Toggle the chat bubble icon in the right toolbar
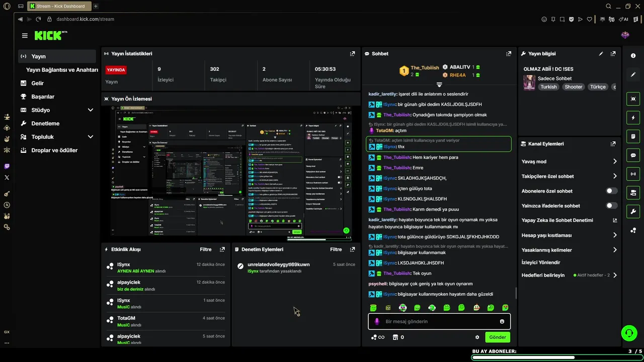This screenshot has width=644, height=362. coord(633,155)
